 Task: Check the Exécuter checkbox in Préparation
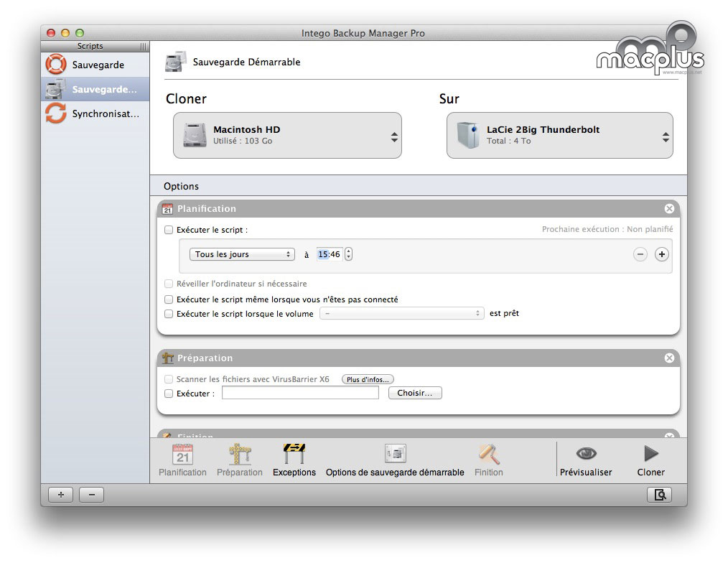pyautogui.click(x=169, y=394)
